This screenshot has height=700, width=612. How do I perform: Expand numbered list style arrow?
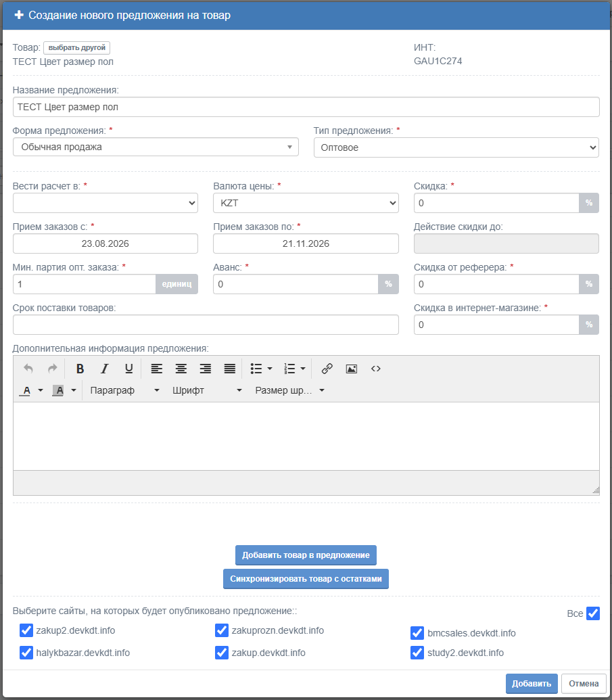[x=303, y=369]
